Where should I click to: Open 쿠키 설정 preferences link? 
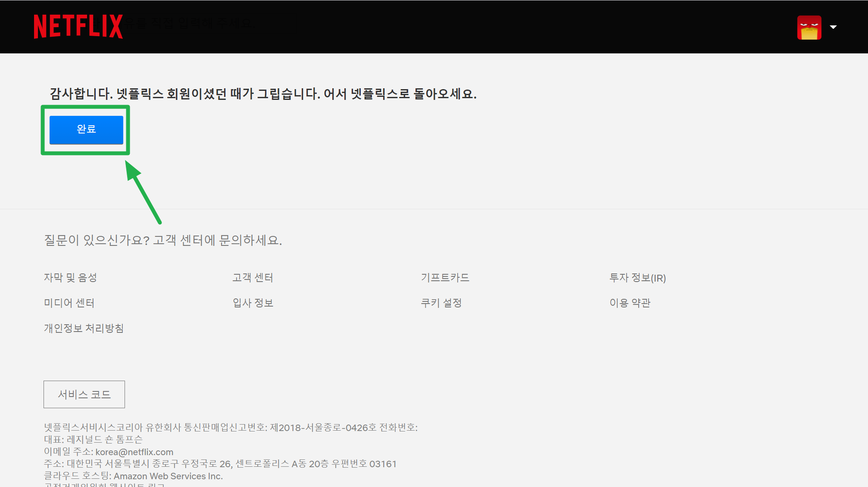click(x=441, y=303)
